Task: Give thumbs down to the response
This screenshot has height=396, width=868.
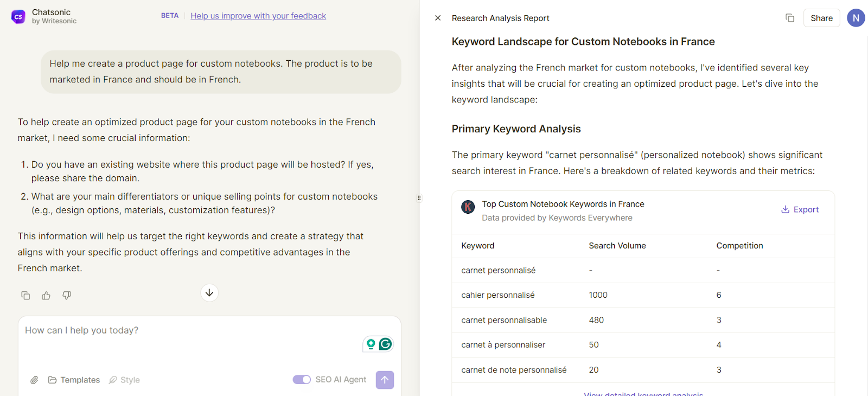Action: coord(67,296)
